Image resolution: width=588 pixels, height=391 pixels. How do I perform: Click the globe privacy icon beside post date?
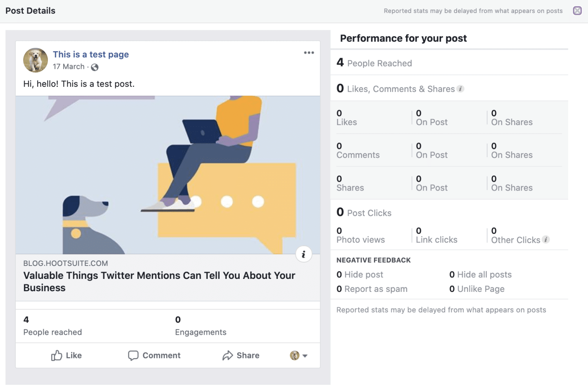95,67
